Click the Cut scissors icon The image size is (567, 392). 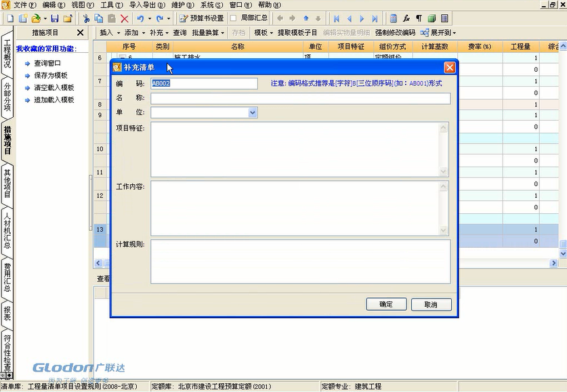[x=87, y=18]
